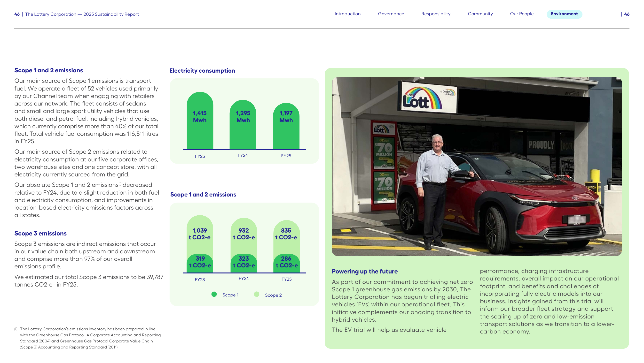Click the Scope 1 legend dot
This screenshot has height=363, width=644.
click(x=214, y=294)
